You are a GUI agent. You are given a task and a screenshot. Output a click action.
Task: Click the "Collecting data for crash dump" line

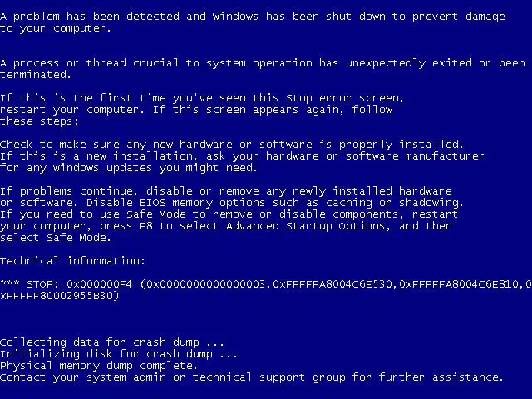coord(112,342)
